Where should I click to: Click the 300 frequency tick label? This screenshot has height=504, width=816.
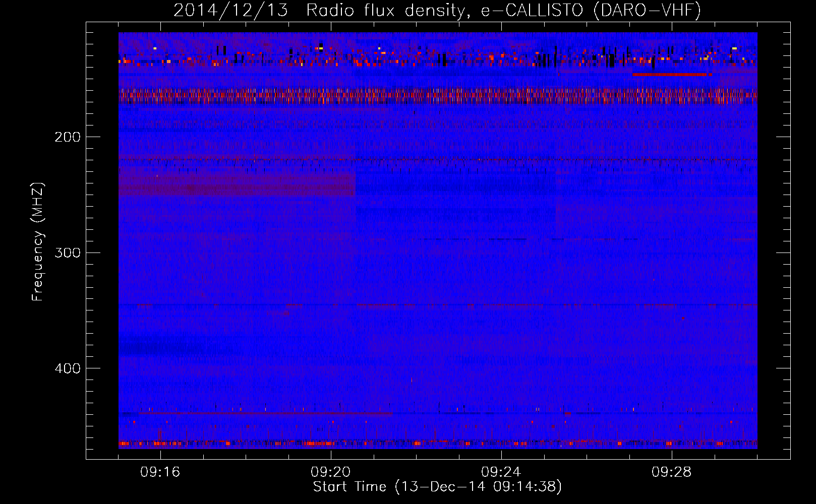point(67,253)
